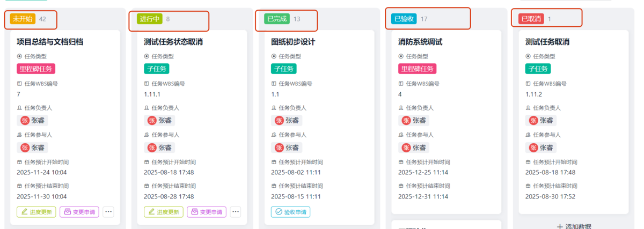Image resolution: width=644 pixels, height=229 pixels.
Task: Select the 已验收 column status tag
Action: click(x=404, y=19)
